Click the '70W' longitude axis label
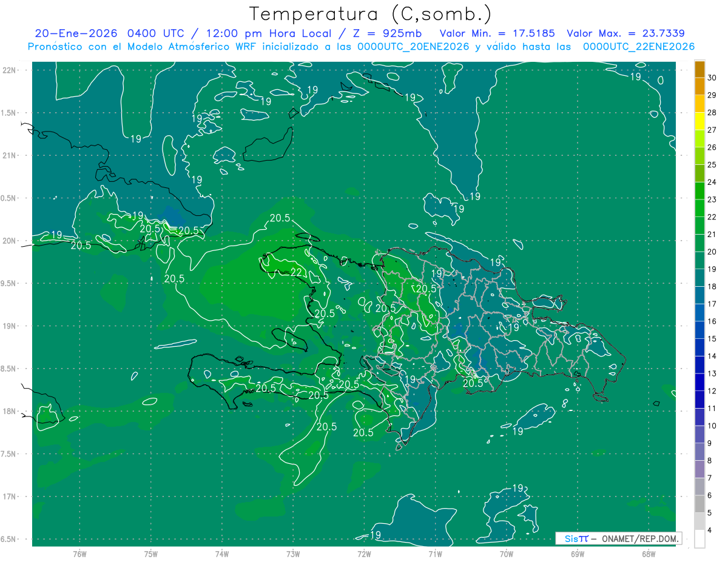Image resolution: width=728 pixels, height=562 pixels. point(507,554)
